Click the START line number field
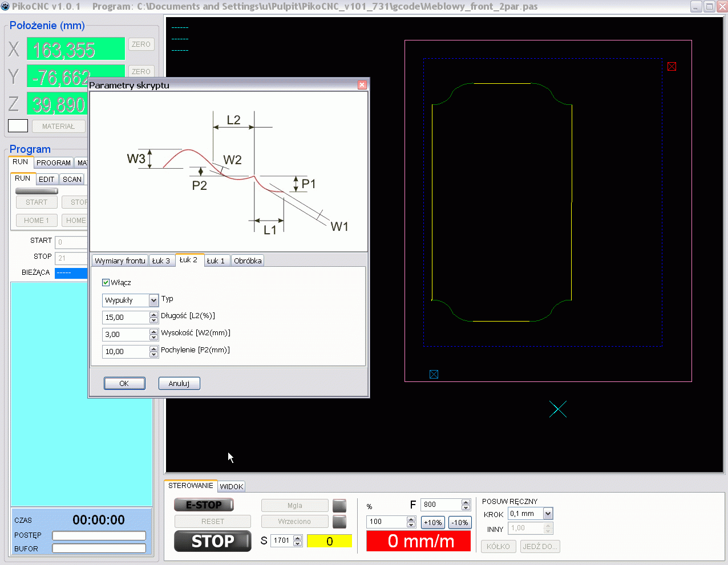The width and height of the screenshot is (728, 565). 72,242
